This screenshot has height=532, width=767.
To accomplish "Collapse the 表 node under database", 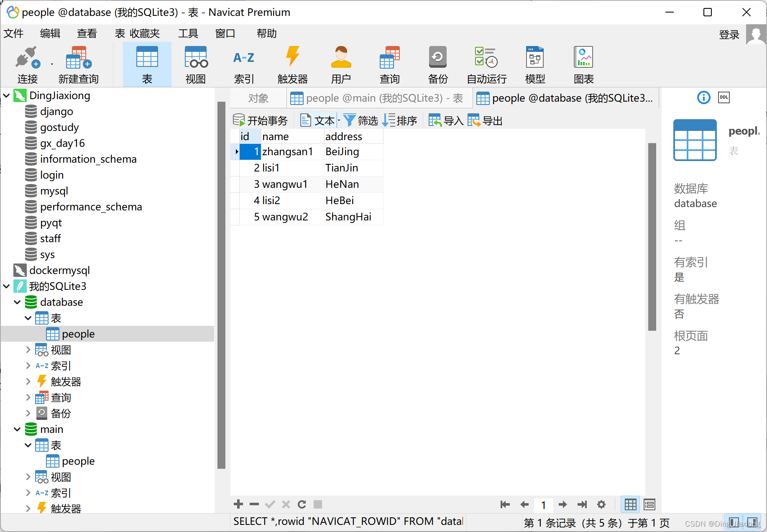I will (x=28, y=318).
